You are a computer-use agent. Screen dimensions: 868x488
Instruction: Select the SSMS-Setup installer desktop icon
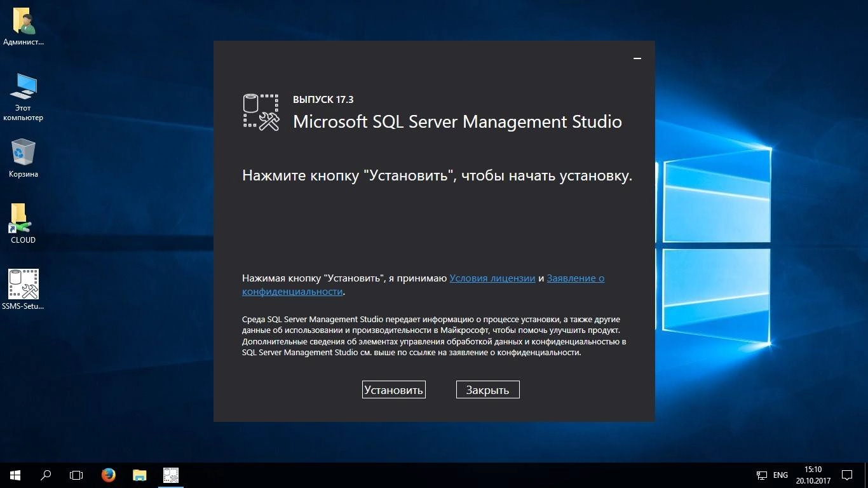click(24, 290)
